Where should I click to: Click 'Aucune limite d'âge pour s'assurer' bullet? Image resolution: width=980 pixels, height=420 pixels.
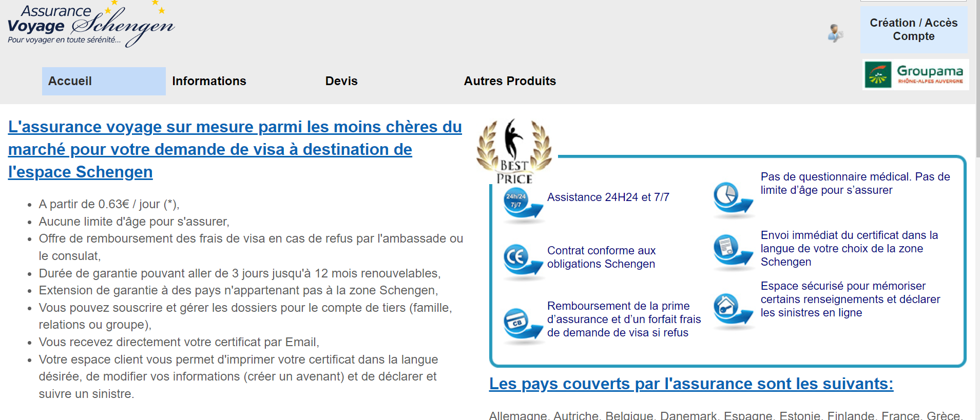134,222
